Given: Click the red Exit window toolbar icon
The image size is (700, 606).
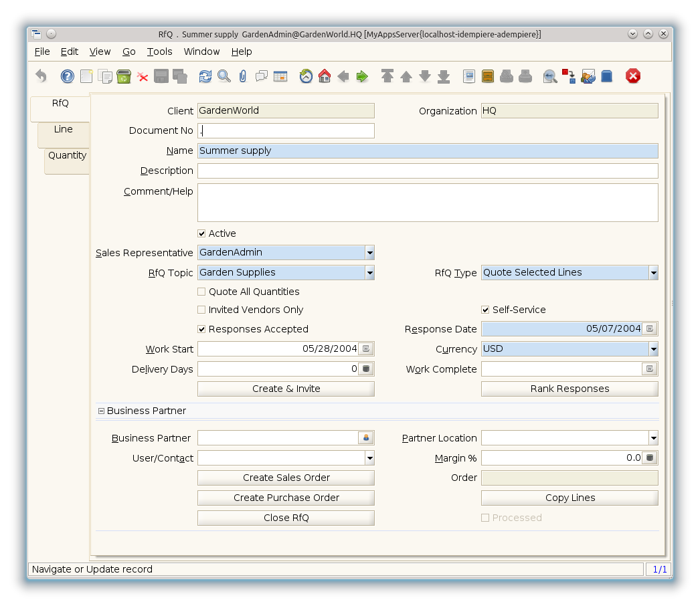Looking at the screenshot, I should [632, 76].
